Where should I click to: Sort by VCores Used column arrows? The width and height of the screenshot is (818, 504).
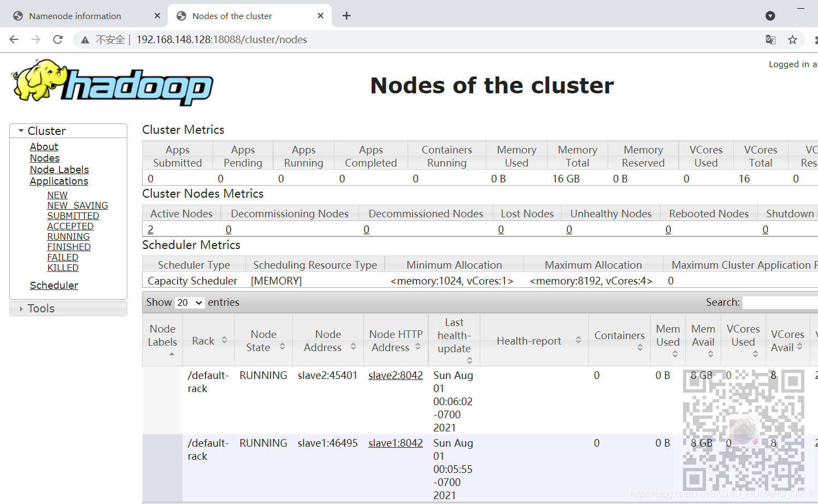coord(755,354)
